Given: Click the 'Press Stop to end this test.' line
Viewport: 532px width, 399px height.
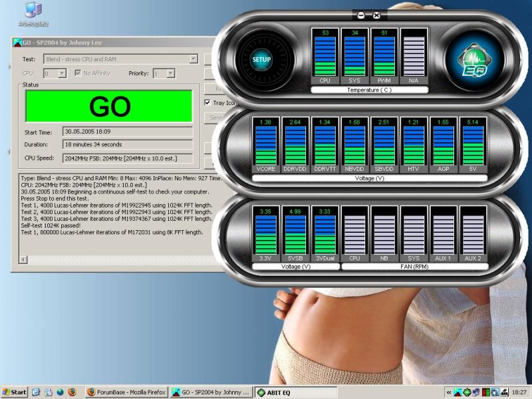Looking at the screenshot, I should [55, 198].
